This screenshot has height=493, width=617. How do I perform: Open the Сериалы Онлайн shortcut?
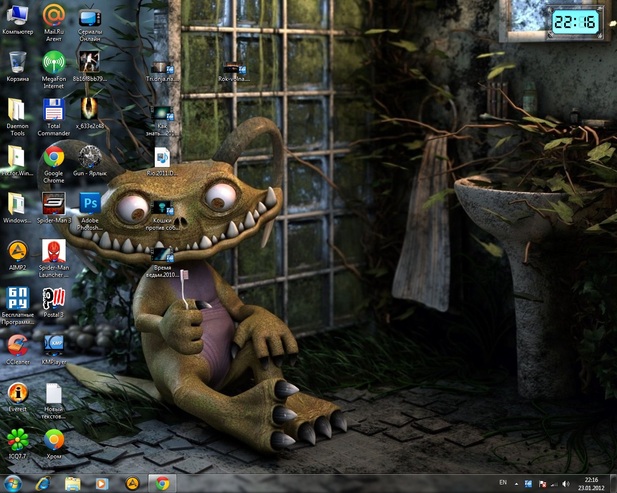pos(90,22)
